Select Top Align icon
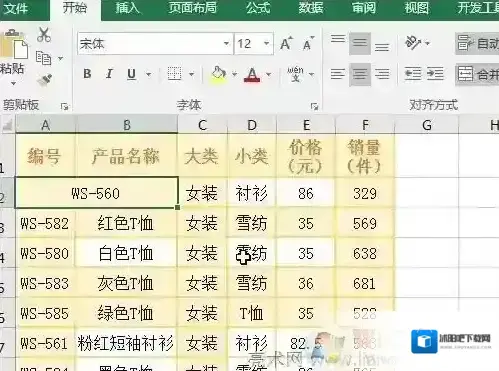499x371 pixels. [x=338, y=40]
